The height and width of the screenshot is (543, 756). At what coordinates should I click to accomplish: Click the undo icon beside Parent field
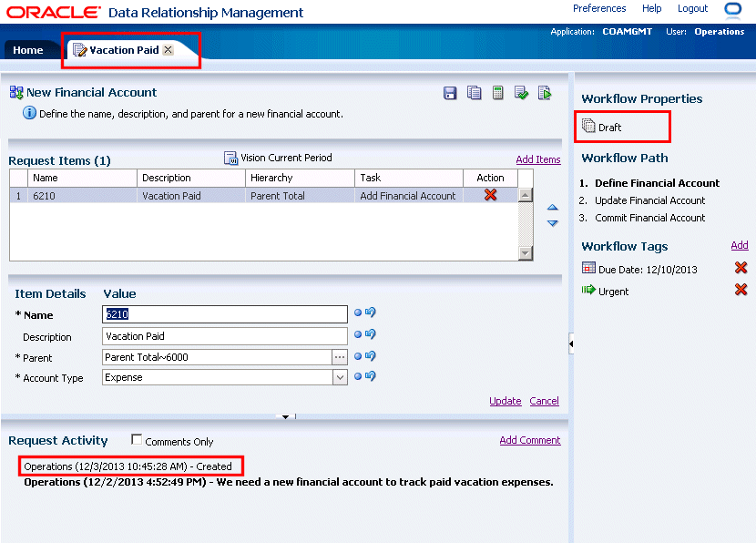tap(371, 356)
